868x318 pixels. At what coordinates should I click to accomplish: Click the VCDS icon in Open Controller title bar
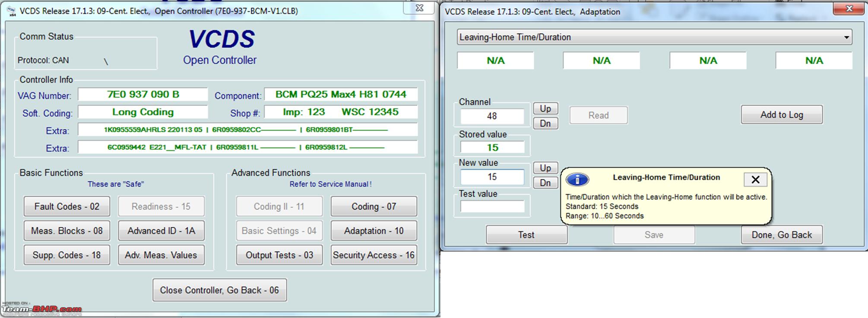pos(11,12)
